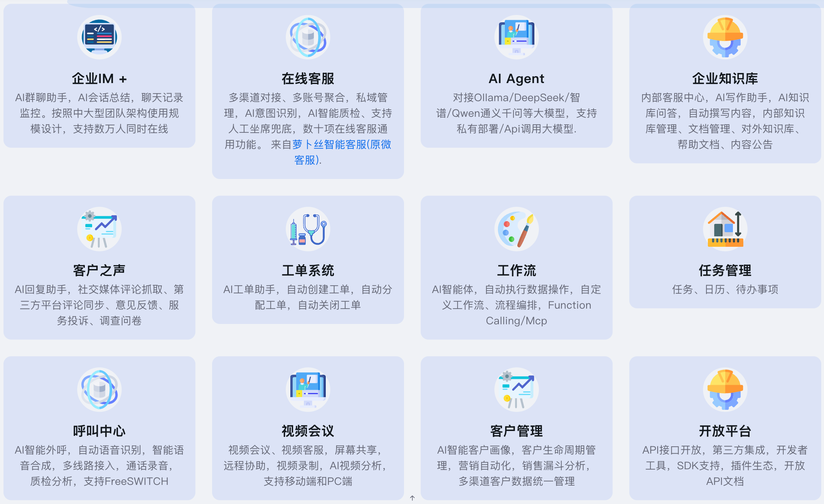Select the 在线客服 network sphere icon

(x=307, y=37)
